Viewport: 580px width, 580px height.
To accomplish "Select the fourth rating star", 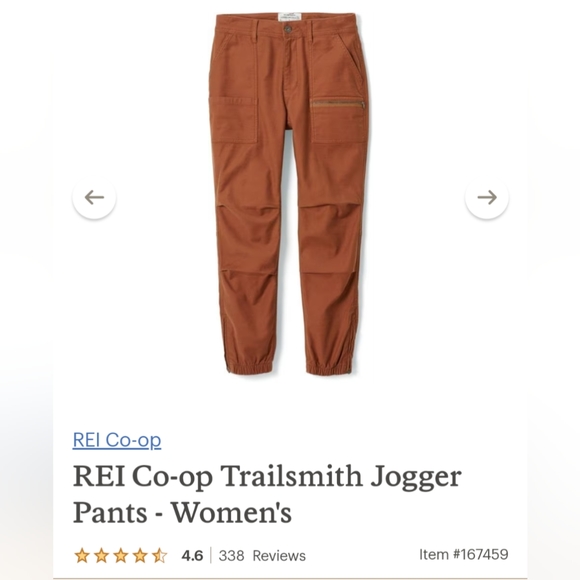I will 140,556.
